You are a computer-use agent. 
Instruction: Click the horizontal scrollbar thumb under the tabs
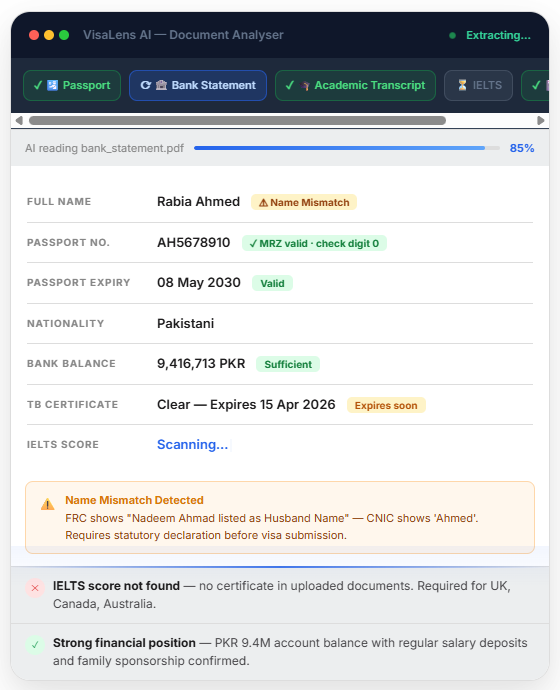point(237,121)
